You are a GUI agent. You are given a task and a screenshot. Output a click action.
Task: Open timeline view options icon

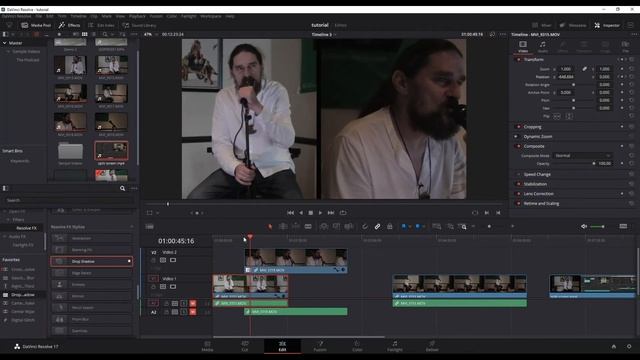click(149, 227)
